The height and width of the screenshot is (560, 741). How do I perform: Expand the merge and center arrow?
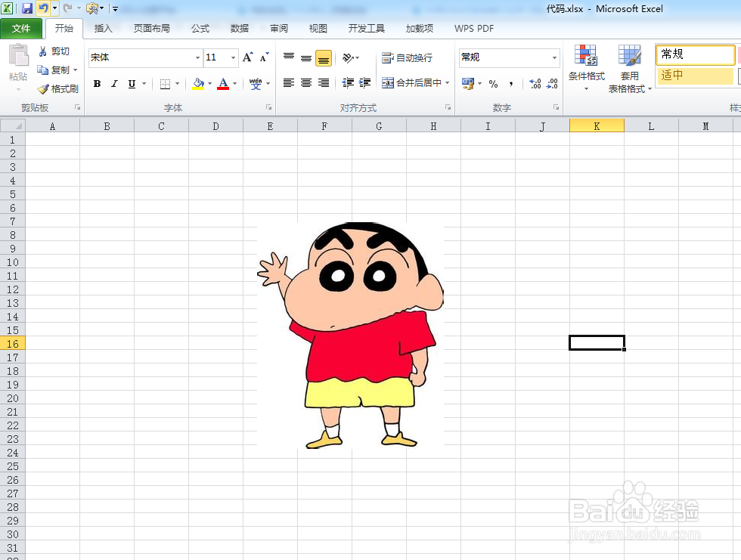(447, 83)
